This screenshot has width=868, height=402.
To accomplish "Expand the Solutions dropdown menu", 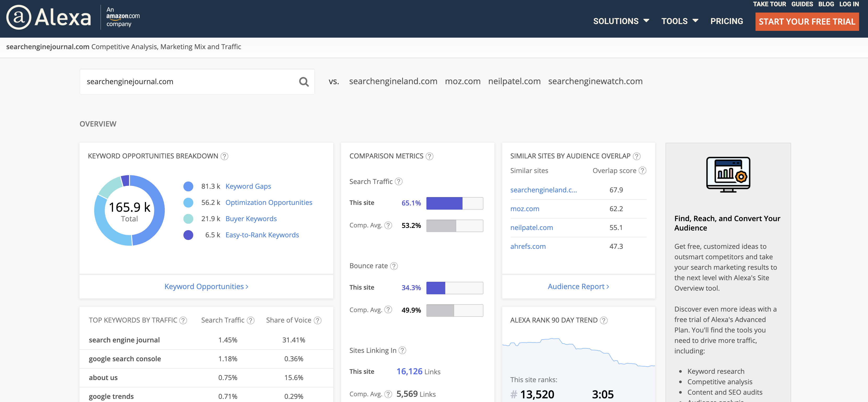I will tap(621, 21).
